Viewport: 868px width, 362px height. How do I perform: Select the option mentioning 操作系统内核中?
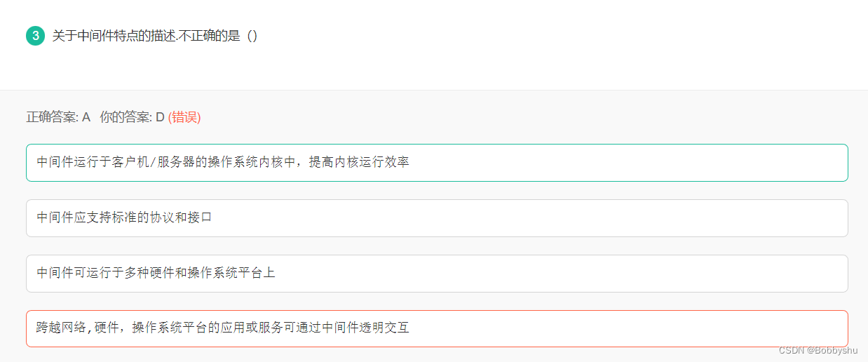[x=437, y=163]
